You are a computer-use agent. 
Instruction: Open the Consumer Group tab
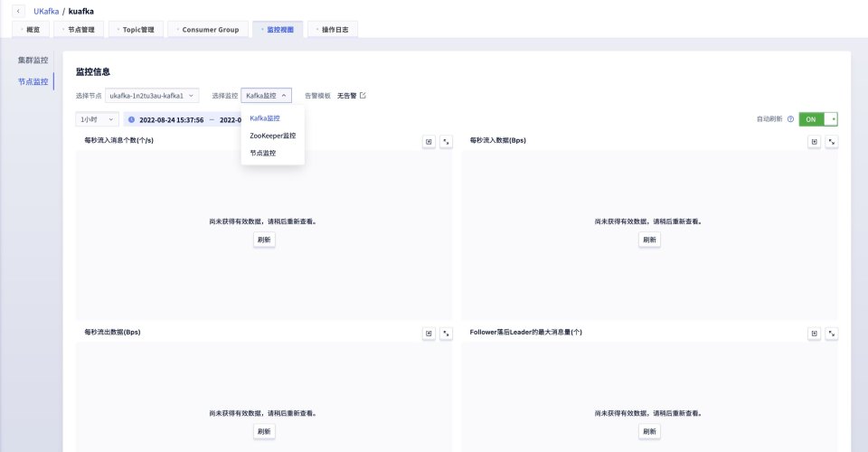[209, 30]
